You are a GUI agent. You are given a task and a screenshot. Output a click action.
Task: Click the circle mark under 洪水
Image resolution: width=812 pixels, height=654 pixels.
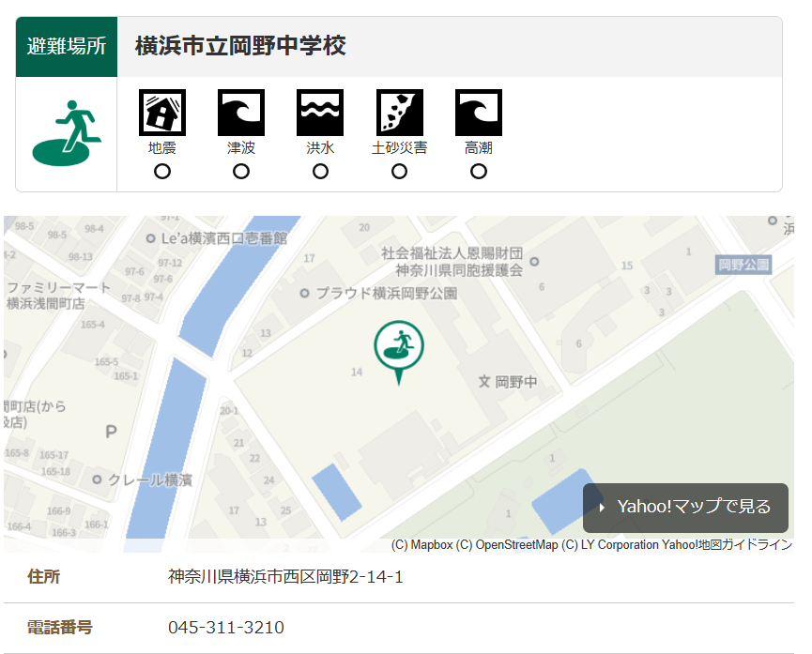click(320, 172)
